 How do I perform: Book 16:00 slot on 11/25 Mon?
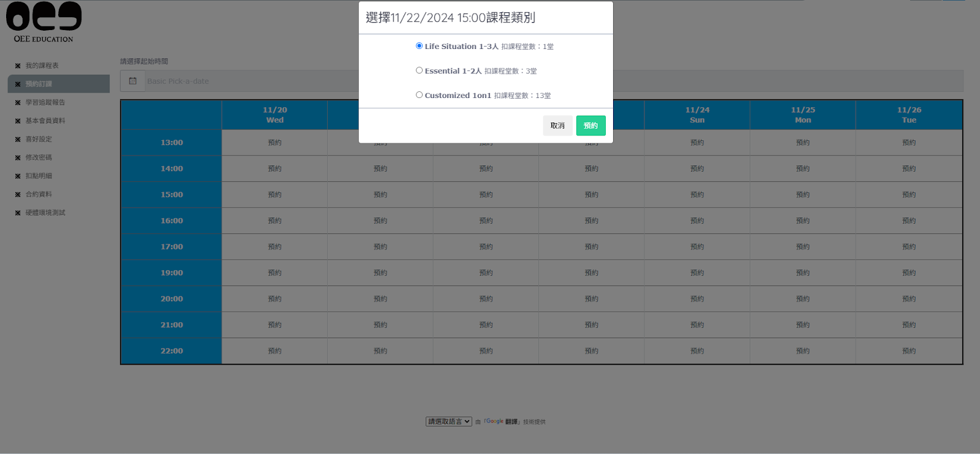803,221
